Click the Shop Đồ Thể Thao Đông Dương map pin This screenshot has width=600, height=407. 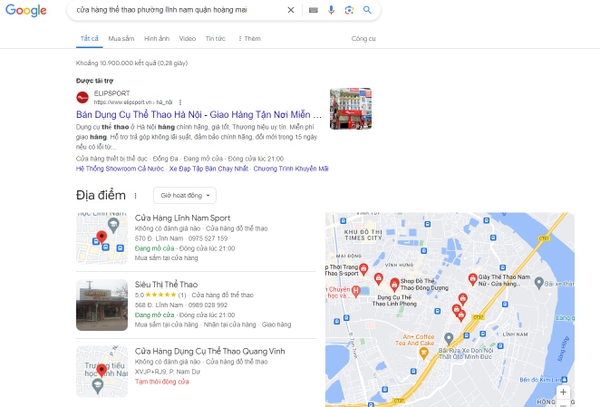coord(395,284)
